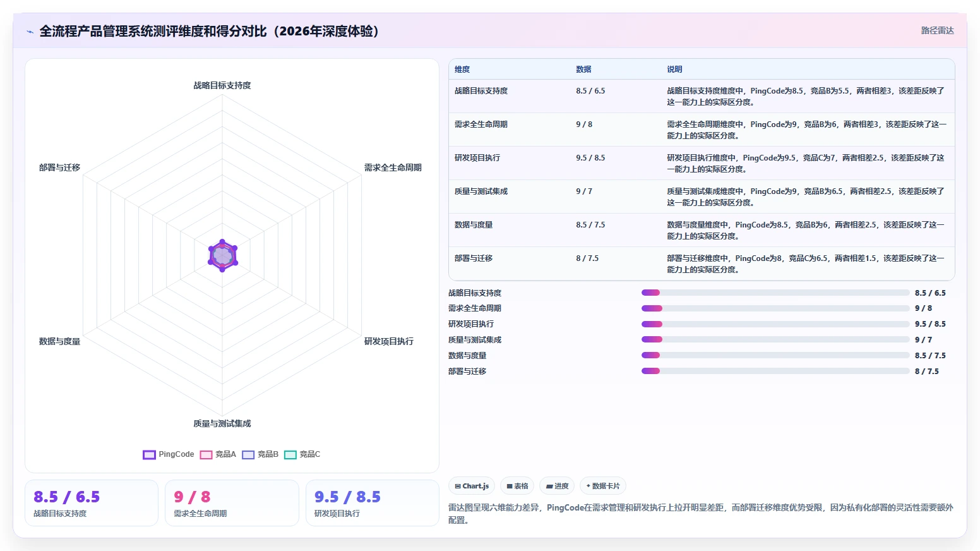Click the 质量与测试集成 progress bar
Viewport: 980px width, 551px height.
pyautogui.click(x=775, y=339)
